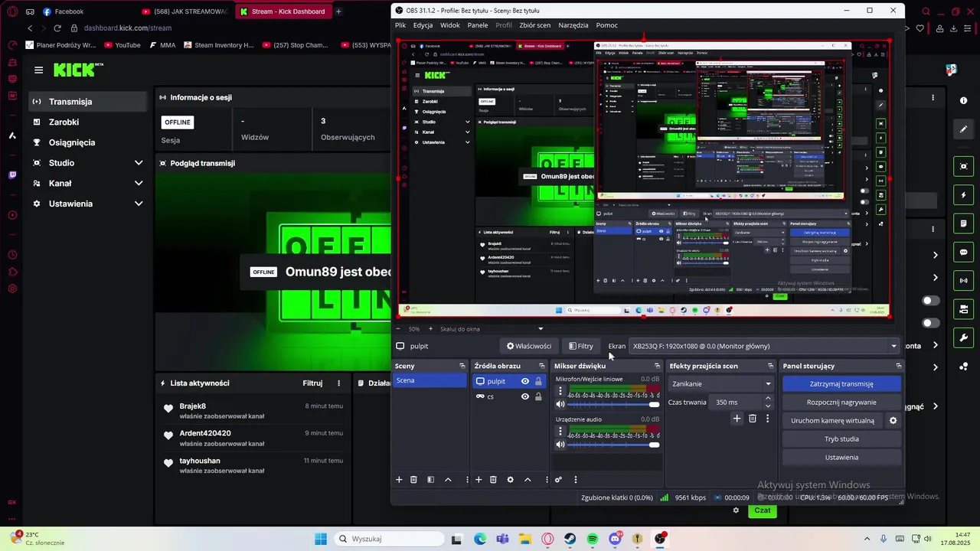980x551 pixels.
Task: Open scene filters icon in Sceny toolbar
Action: pyautogui.click(x=430, y=480)
